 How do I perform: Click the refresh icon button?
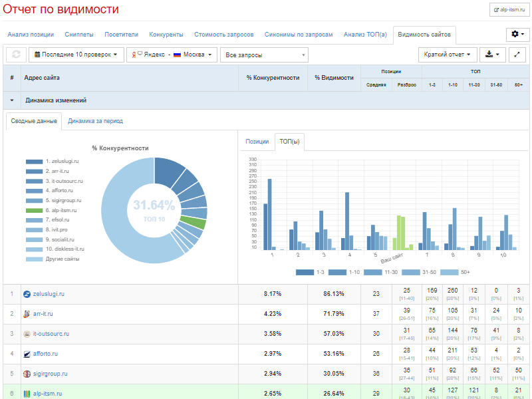(x=16, y=55)
